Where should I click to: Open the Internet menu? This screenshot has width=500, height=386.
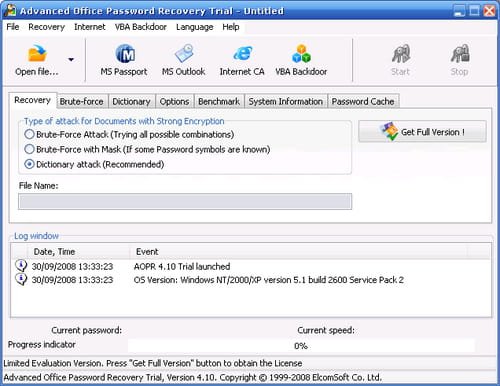tap(90, 27)
